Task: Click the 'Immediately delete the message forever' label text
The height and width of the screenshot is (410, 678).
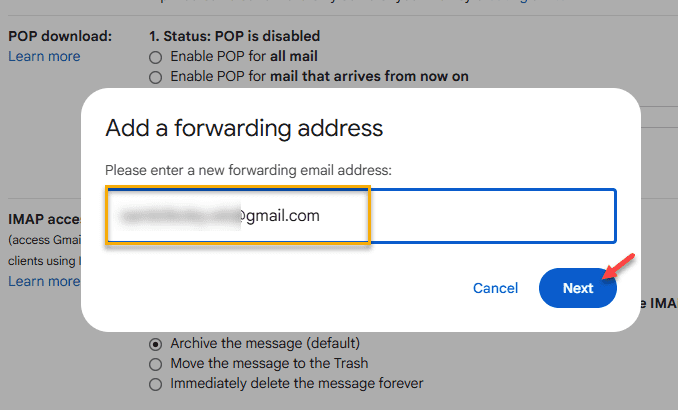Action: pyautogui.click(x=297, y=384)
